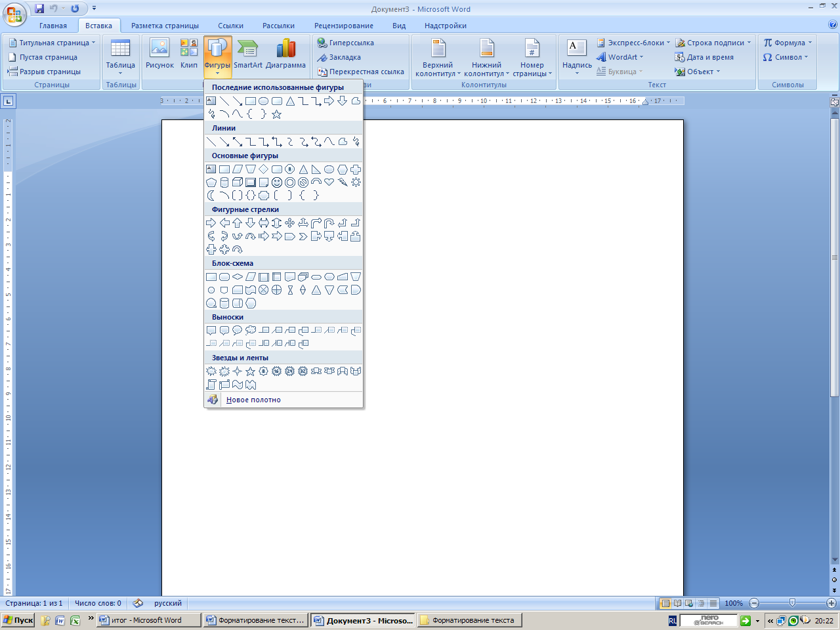Viewport: 840px width, 630px height.
Task: Select the Chevron arrow in Фигурные стрелки
Action: (x=303, y=236)
